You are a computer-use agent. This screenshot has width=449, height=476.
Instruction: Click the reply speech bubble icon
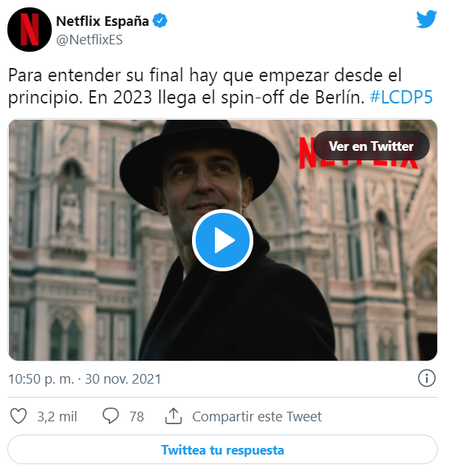(111, 416)
